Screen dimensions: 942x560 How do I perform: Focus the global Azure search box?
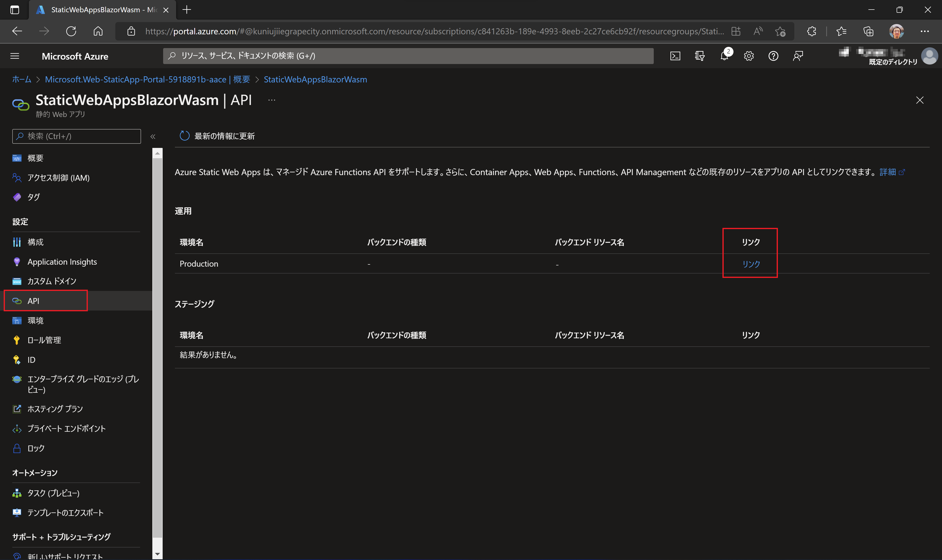click(408, 56)
